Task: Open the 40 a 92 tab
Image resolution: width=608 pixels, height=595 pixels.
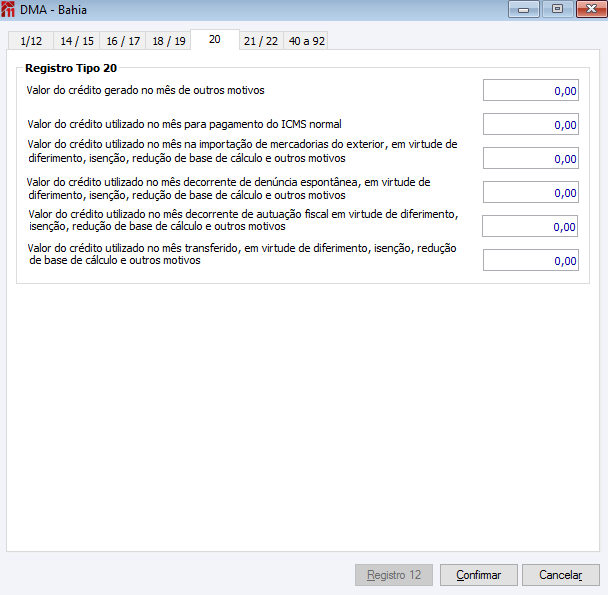Action: pyautogui.click(x=306, y=41)
